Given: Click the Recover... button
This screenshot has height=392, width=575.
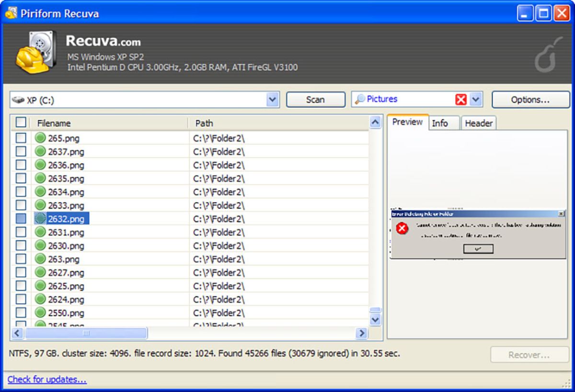Looking at the screenshot, I should coord(529,355).
